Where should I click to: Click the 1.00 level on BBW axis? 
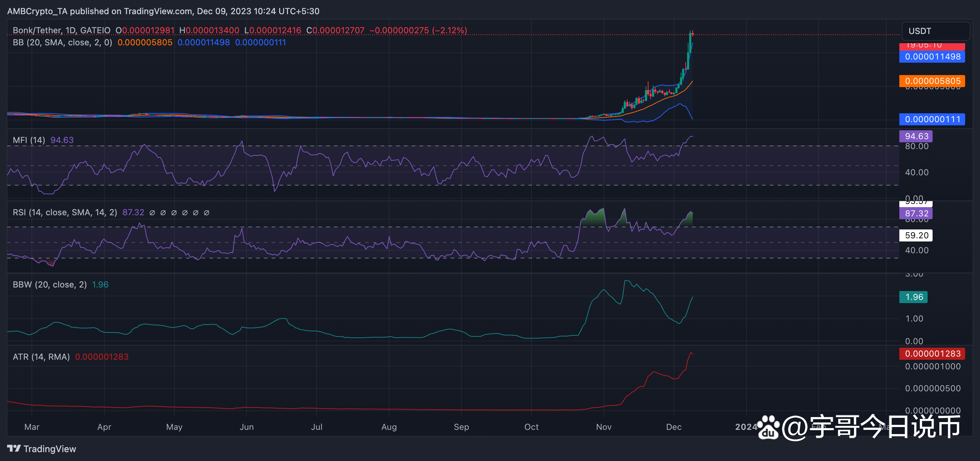pos(914,319)
